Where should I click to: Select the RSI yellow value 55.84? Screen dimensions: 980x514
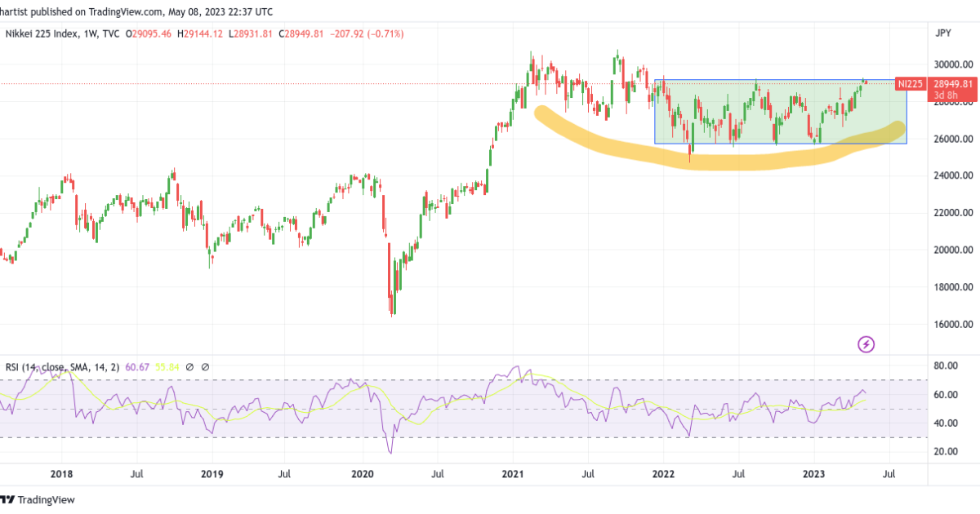pos(166,368)
